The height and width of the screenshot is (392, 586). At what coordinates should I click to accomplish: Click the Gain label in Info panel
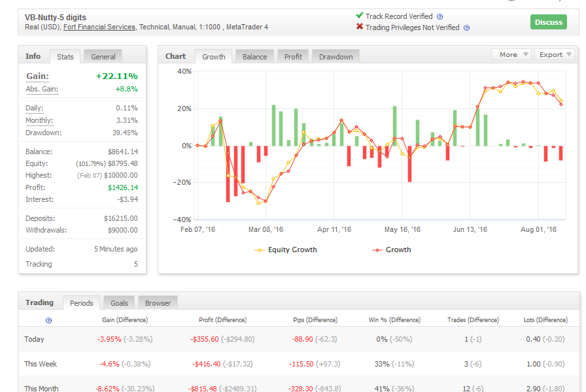coord(37,76)
